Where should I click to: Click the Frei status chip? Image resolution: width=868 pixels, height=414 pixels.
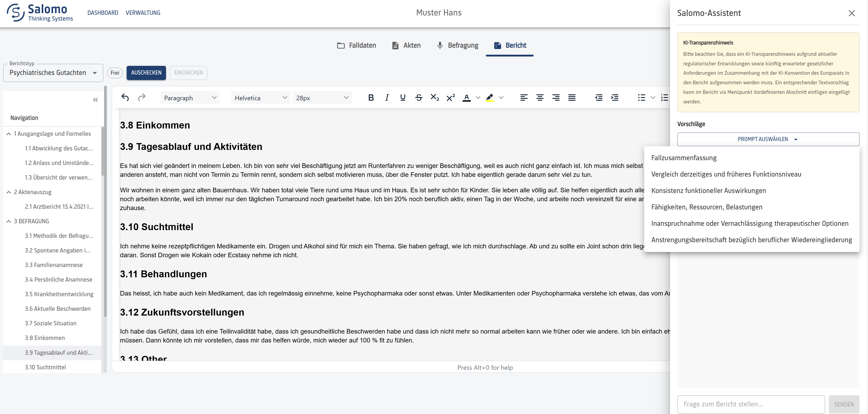(115, 73)
